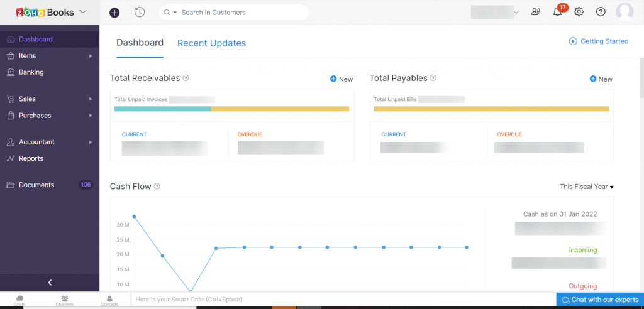Select Dashboard in the sidebar
The width and height of the screenshot is (644, 309).
50,40
